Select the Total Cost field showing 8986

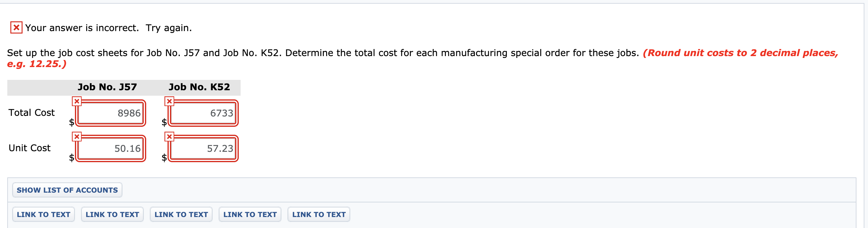click(x=111, y=113)
